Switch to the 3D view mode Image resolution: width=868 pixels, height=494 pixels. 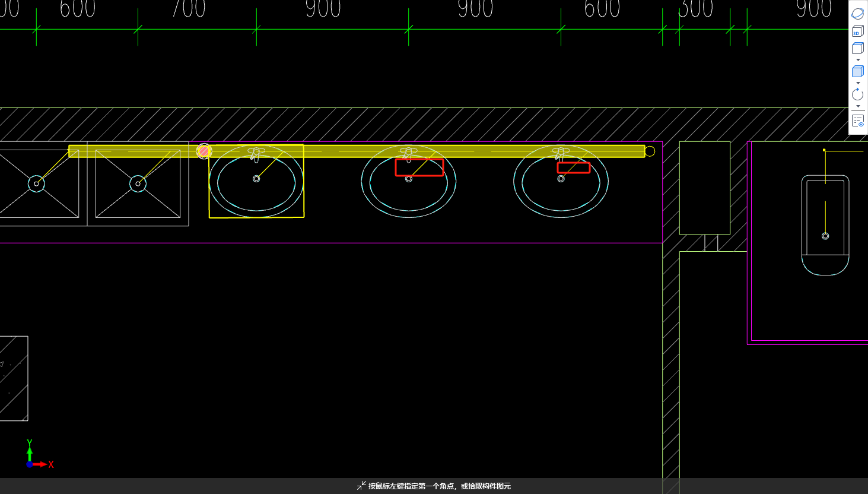click(x=857, y=31)
